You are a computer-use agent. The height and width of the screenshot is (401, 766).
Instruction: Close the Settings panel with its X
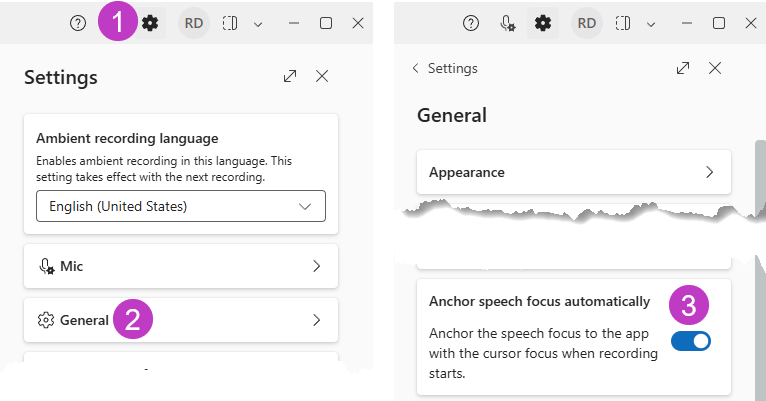point(322,76)
